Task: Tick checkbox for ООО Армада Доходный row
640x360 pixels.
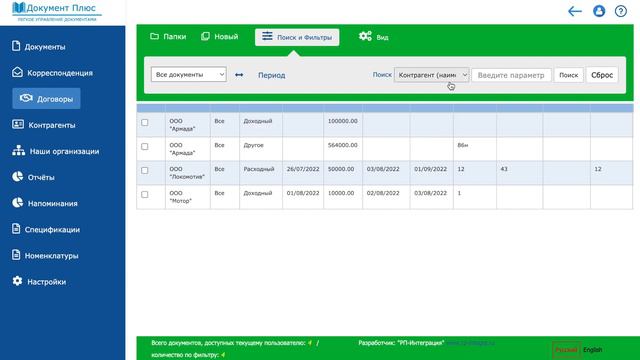Action: tap(144, 122)
